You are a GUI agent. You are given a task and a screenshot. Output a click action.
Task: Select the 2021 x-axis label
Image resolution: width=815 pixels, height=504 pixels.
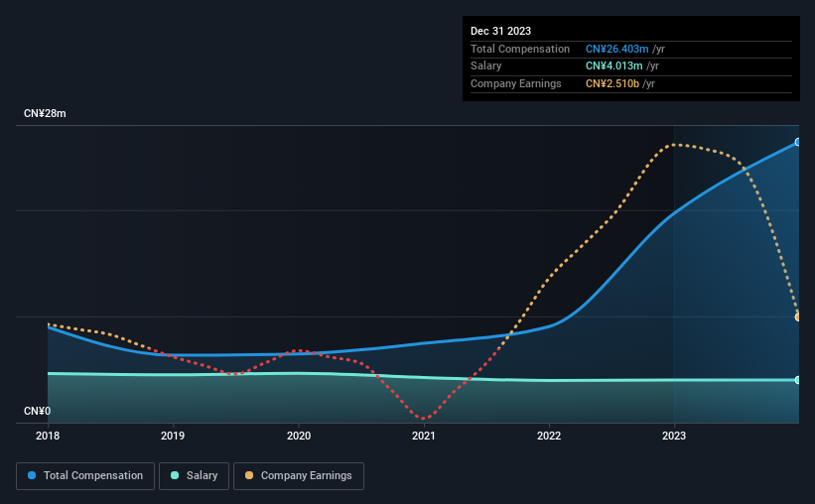pyautogui.click(x=424, y=436)
